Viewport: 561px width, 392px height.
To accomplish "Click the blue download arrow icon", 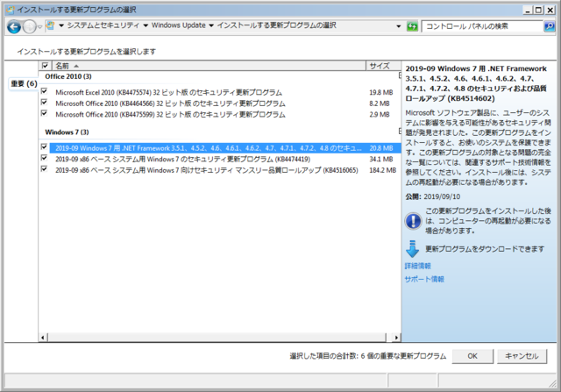I will tap(413, 249).
